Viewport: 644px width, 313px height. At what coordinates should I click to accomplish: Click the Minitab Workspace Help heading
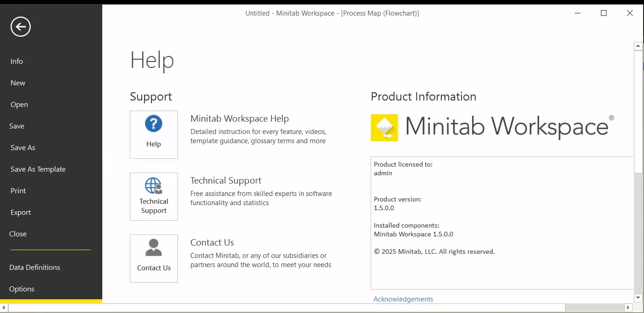239,119
